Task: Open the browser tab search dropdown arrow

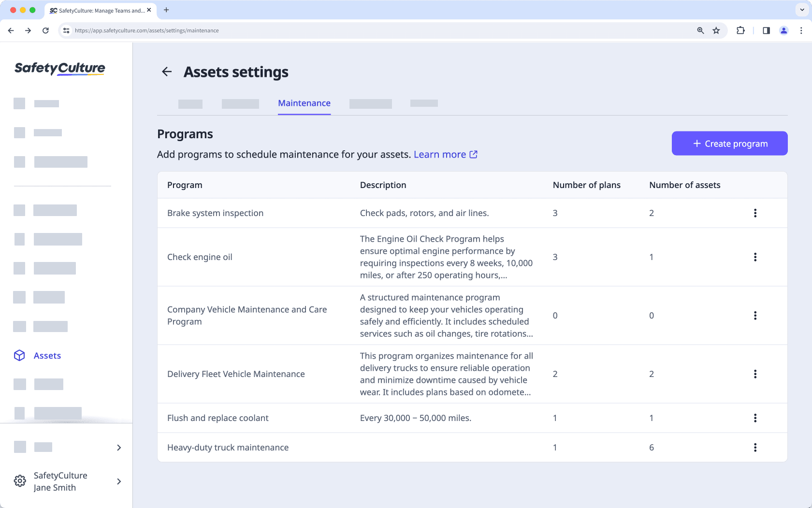Action: pos(801,10)
